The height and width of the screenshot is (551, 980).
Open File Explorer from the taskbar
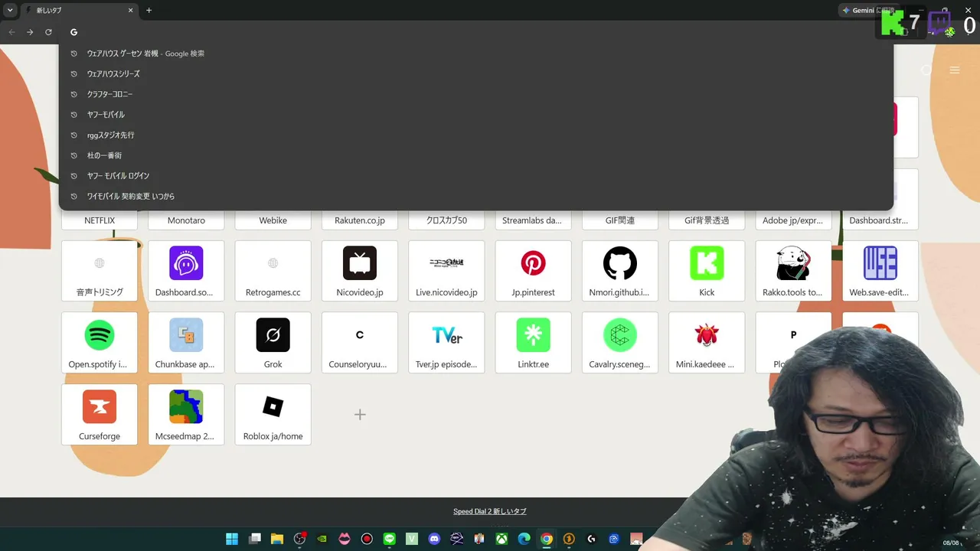click(x=277, y=539)
